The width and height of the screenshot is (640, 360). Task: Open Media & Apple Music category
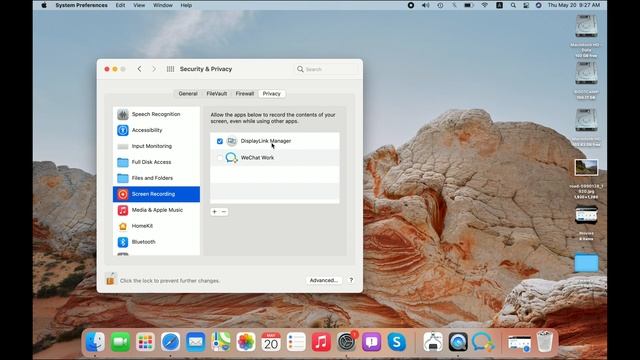[156, 210]
